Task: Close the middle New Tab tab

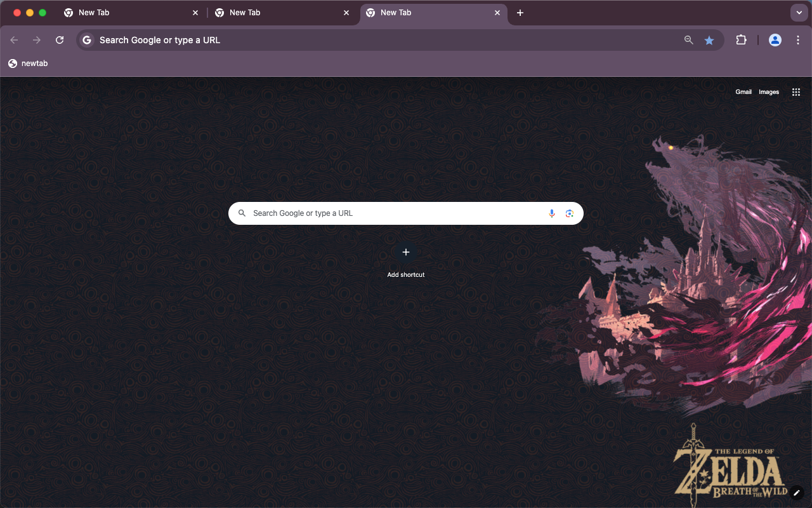Action: click(x=346, y=13)
